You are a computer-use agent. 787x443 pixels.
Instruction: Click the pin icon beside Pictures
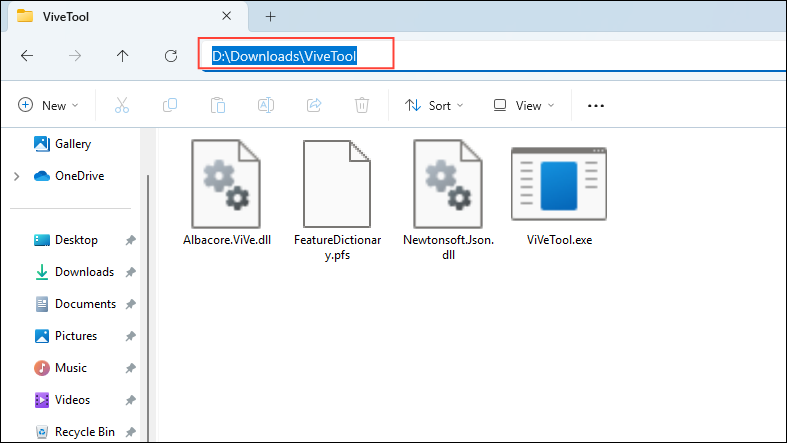click(130, 336)
